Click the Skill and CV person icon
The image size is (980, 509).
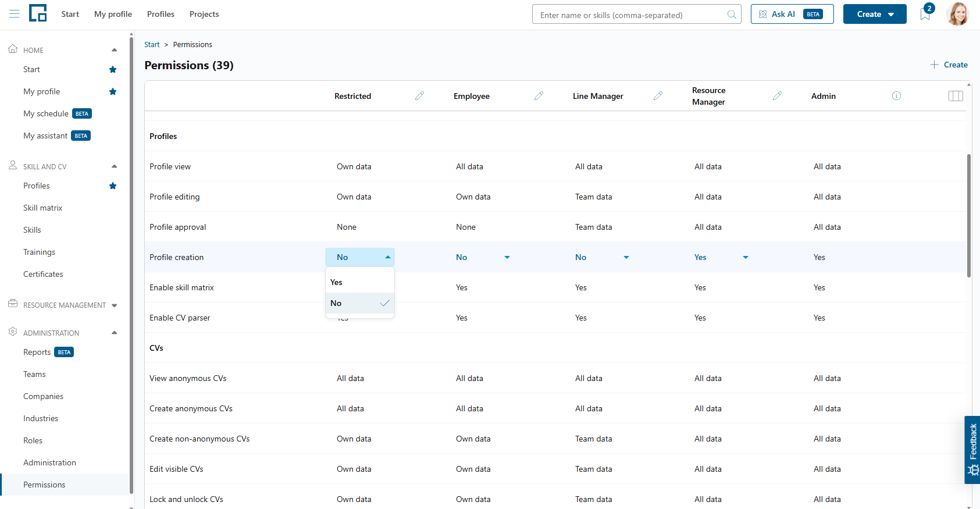[13, 166]
